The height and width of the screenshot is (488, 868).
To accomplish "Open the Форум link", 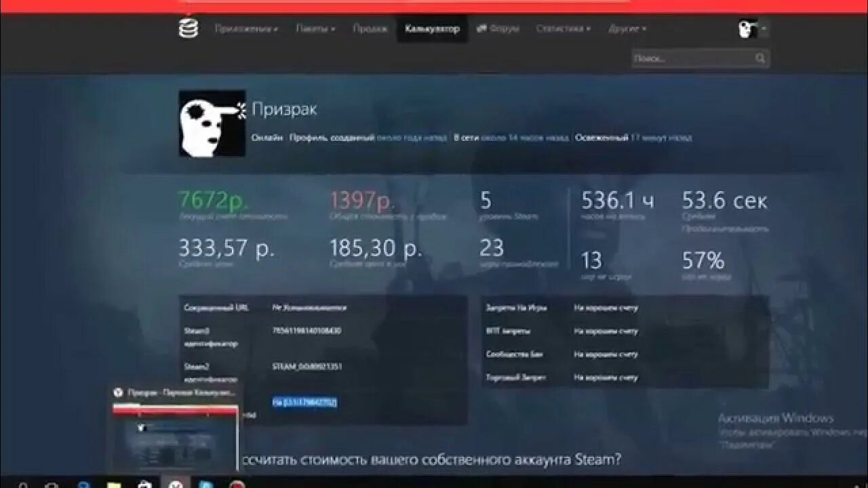I will tap(498, 28).
